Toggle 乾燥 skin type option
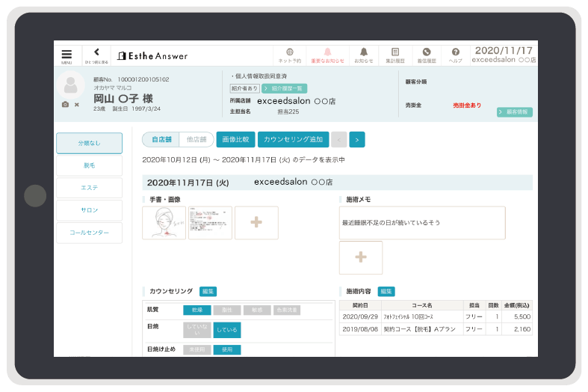Viewport: 588px width, 392px height. coord(196,310)
